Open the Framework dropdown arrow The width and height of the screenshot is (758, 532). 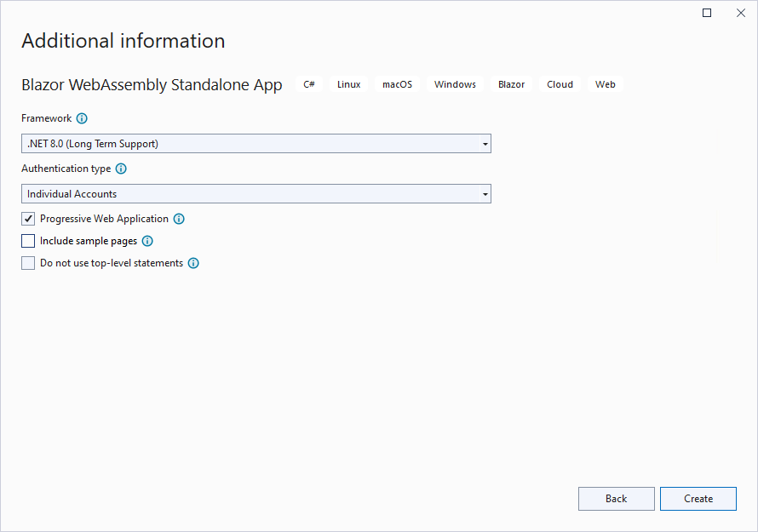(485, 144)
